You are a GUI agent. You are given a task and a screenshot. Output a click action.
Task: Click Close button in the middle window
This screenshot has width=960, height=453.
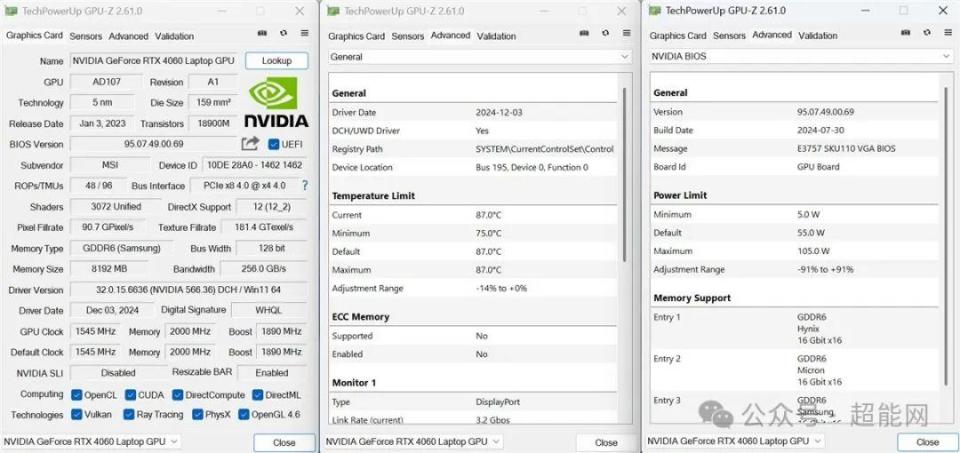click(606, 442)
